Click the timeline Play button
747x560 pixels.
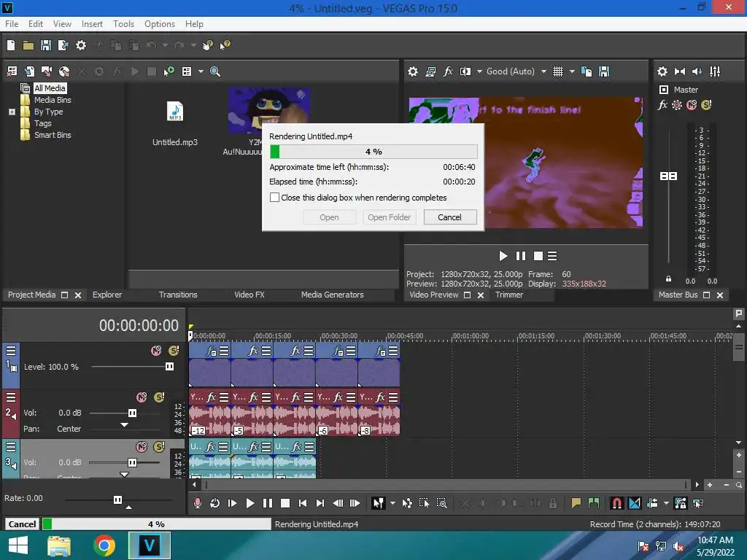(x=249, y=503)
